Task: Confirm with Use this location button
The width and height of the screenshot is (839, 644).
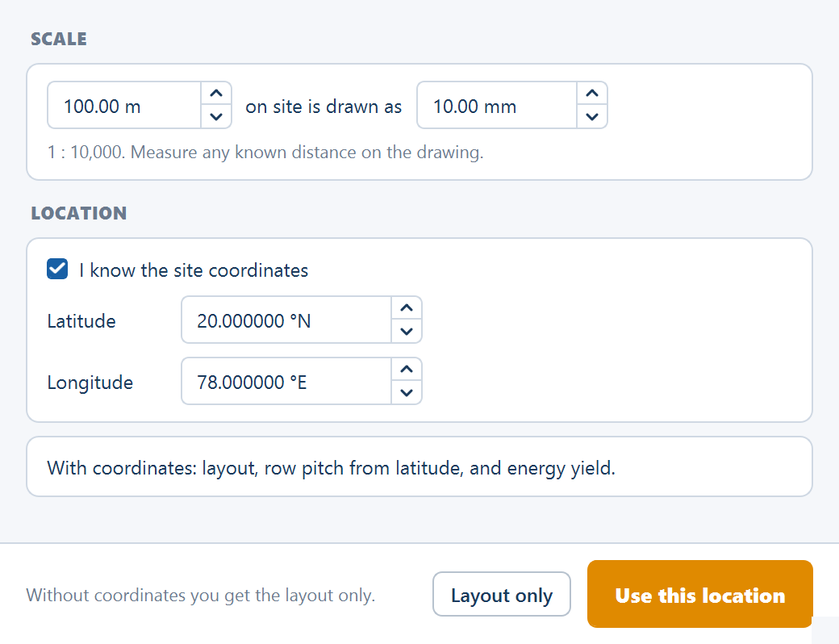Action: pyautogui.click(x=700, y=594)
